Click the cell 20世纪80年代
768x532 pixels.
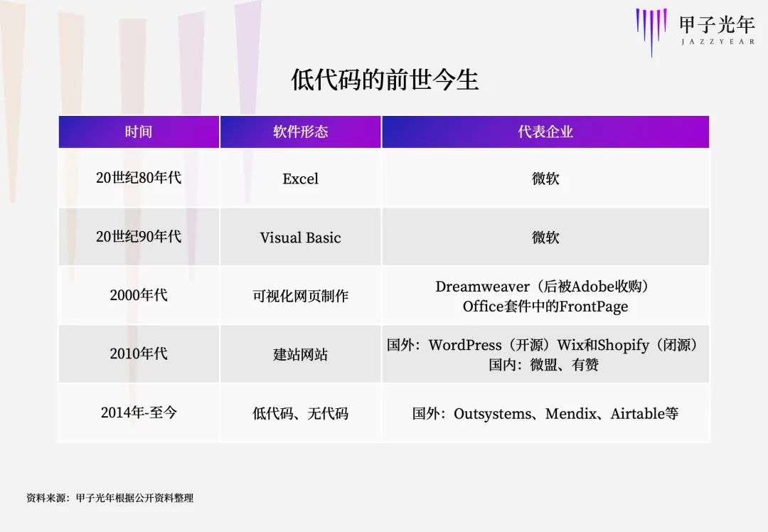tap(139, 178)
